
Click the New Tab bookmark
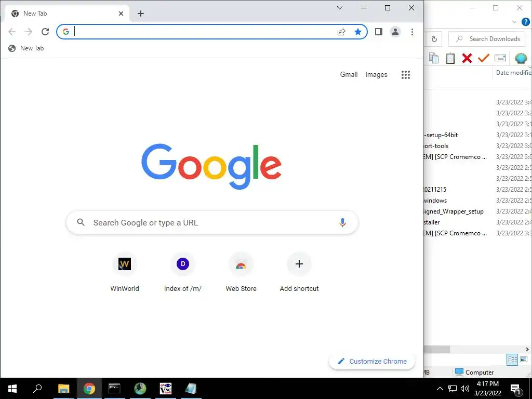click(26, 48)
